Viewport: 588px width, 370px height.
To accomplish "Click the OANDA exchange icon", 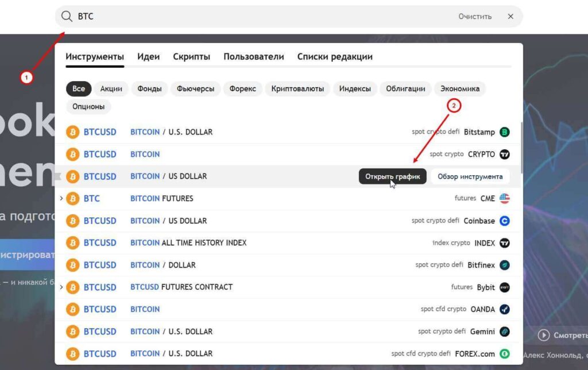I will (504, 309).
